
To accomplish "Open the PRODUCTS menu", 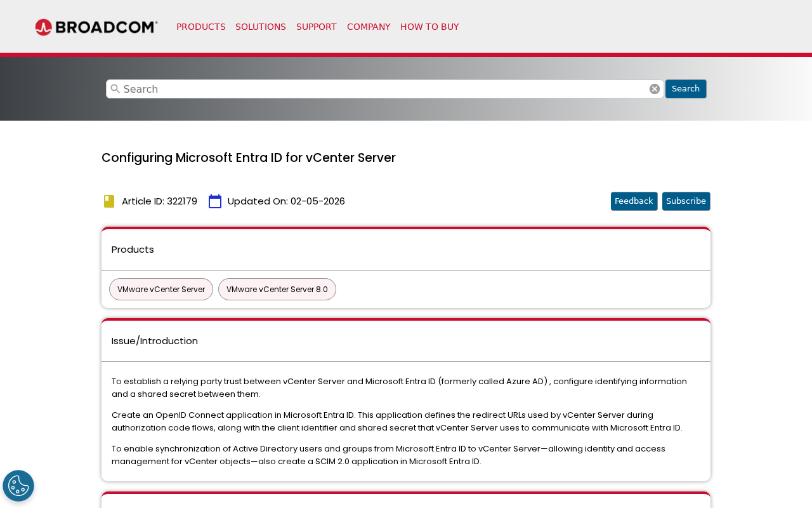I will [200, 26].
